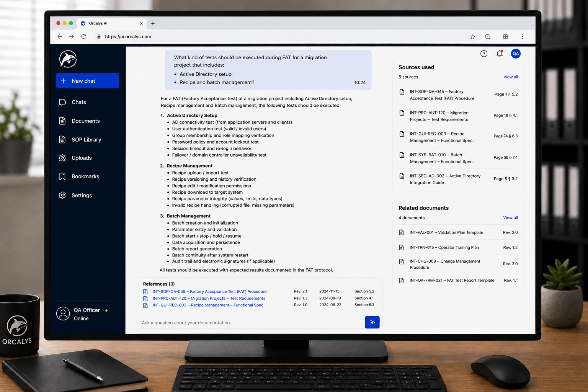The height and width of the screenshot is (392, 588).
Task: Select the INT-GUI-REC-003 Recipe Management source
Action: 458,137
